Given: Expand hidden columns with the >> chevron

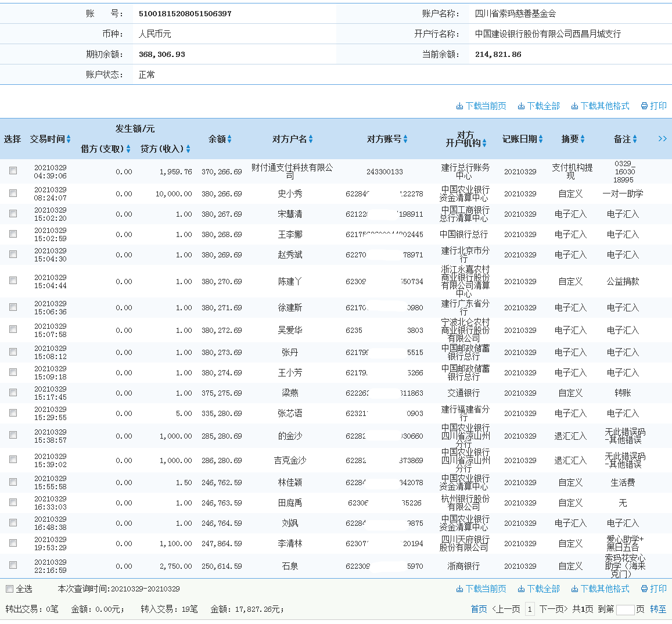Looking at the screenshot, I should click(662, 139).
